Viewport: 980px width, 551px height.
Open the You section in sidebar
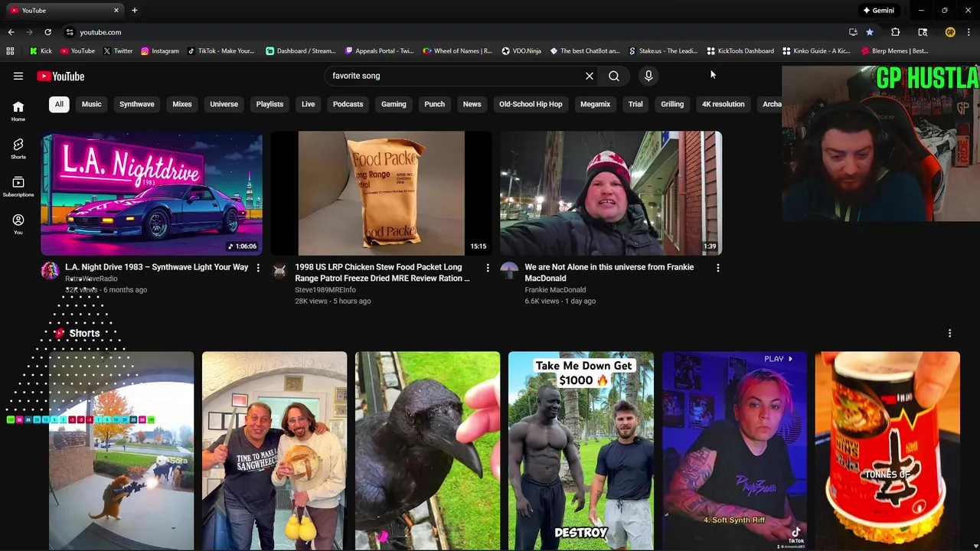(x=18, y=224)
